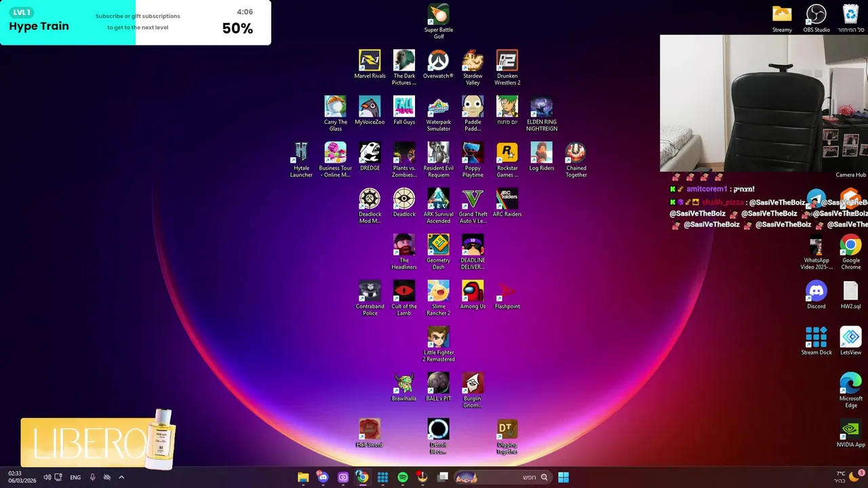Image resolution: width=868 pixels, height=488 pixels.
Task: Open the Stardew Valley shortcut
Action: click(473, 67)
